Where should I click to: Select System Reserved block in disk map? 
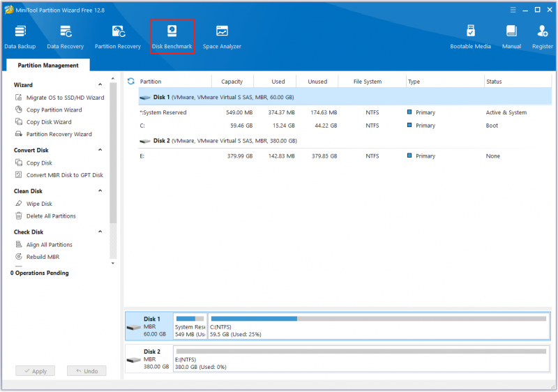coord(190,326)
